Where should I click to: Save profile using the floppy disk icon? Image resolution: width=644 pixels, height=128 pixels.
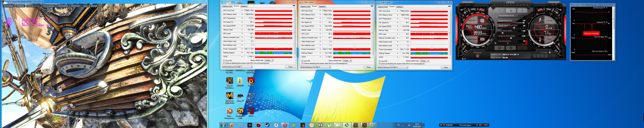coord(554,56)
